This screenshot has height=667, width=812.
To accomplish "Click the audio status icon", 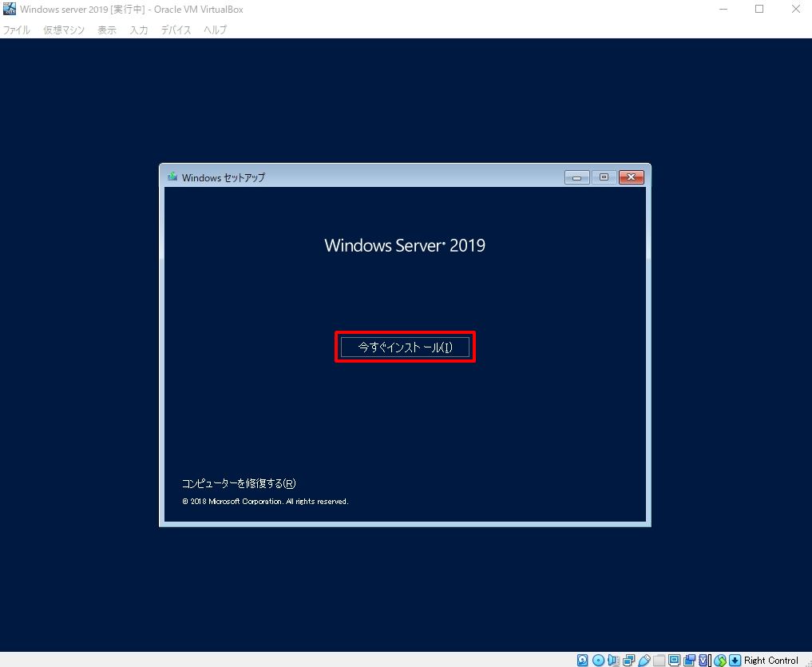I will point(614,661).
